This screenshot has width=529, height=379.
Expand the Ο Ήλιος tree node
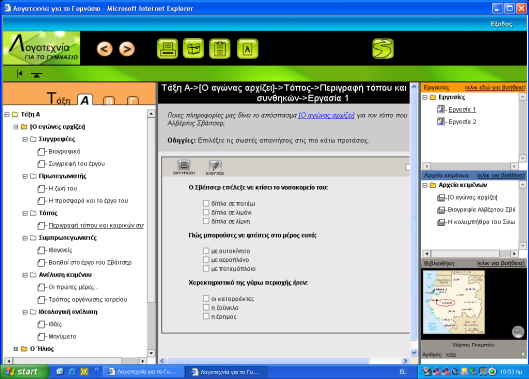pyautogui.click(x=16, y=349)
